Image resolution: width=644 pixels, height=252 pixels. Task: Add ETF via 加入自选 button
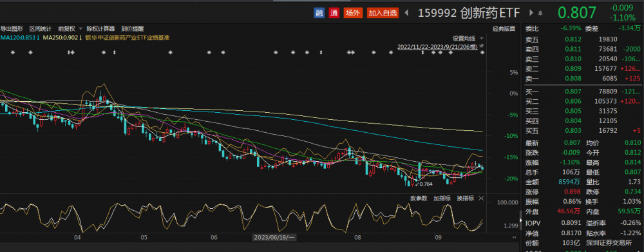(383, 13)
